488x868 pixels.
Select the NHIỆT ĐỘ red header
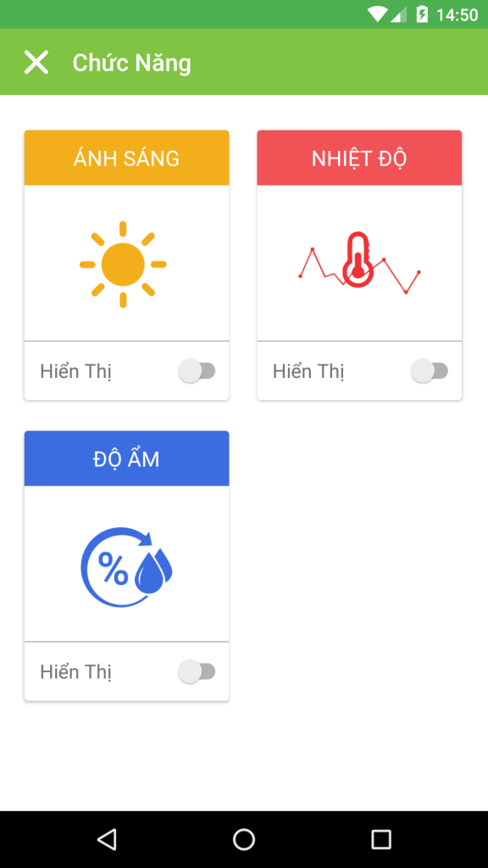[x=359, y=158]
